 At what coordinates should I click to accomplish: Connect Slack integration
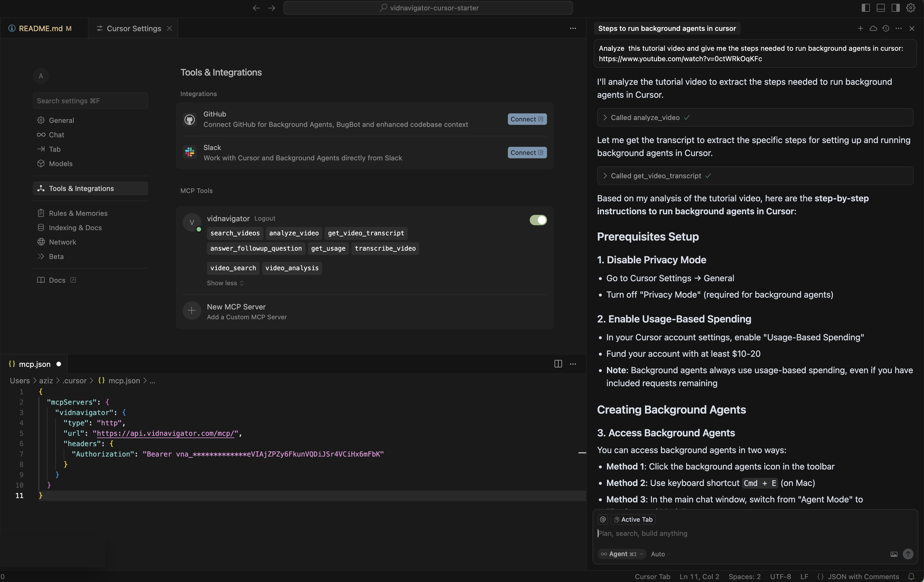pyautogui.click(x=527, y=152)
